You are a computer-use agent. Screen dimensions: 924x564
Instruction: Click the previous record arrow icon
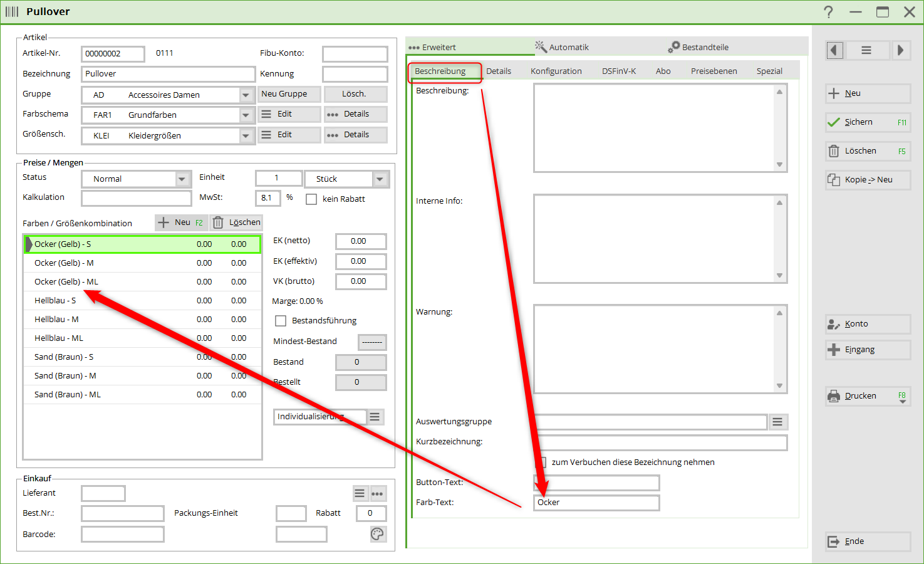[x=834, y=50]
